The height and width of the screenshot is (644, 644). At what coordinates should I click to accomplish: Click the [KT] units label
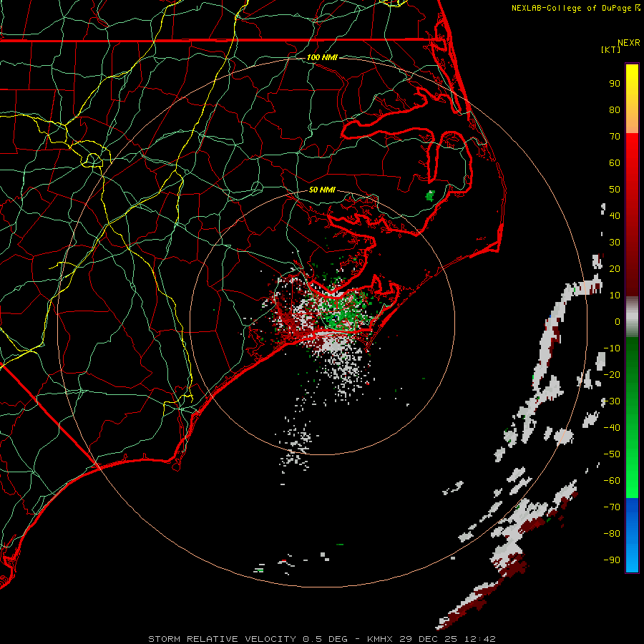coord(611,49)
